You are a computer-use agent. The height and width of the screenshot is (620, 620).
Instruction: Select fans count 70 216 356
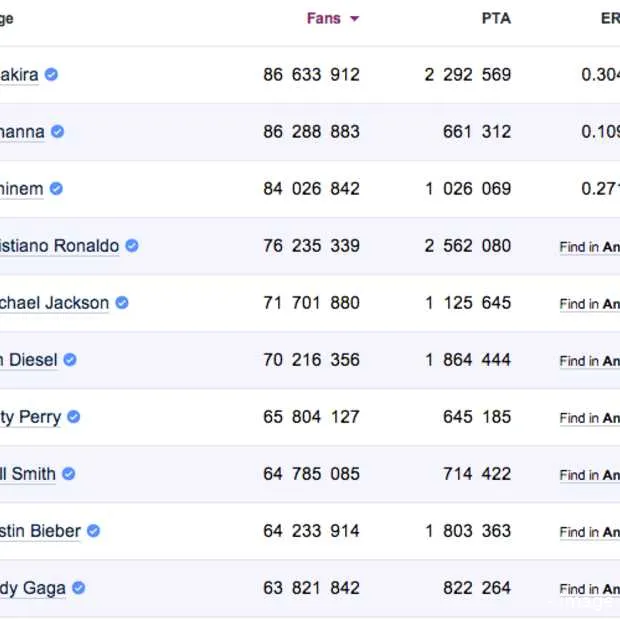312,360
